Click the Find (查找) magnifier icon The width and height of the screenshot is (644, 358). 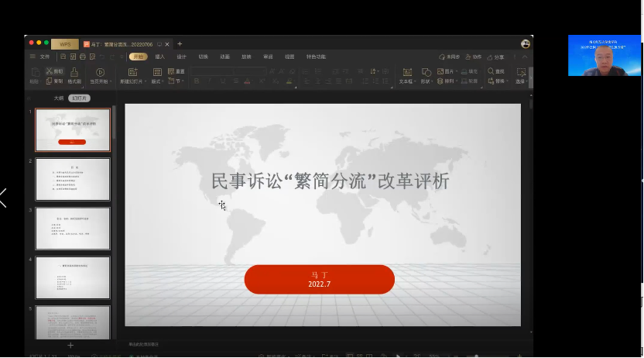coord(499,71)
